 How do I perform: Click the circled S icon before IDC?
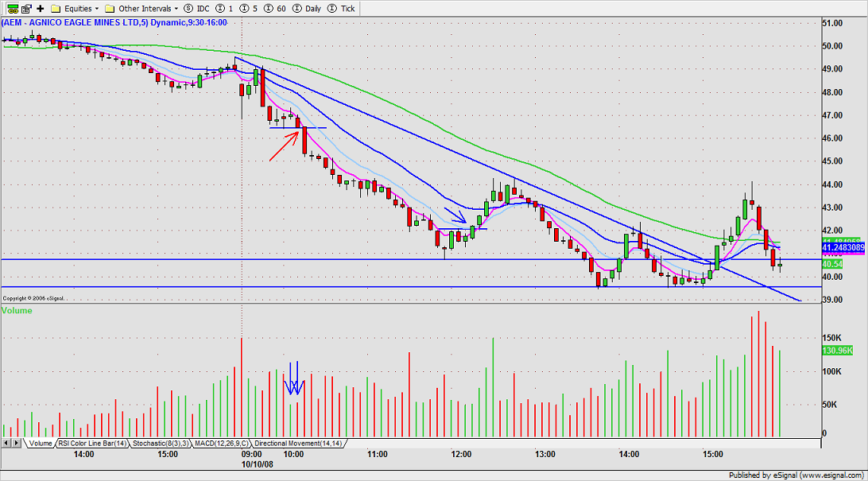point(188,8)
